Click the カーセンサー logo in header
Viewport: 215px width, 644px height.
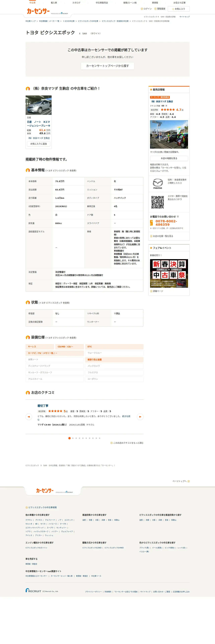pos(38,11)
